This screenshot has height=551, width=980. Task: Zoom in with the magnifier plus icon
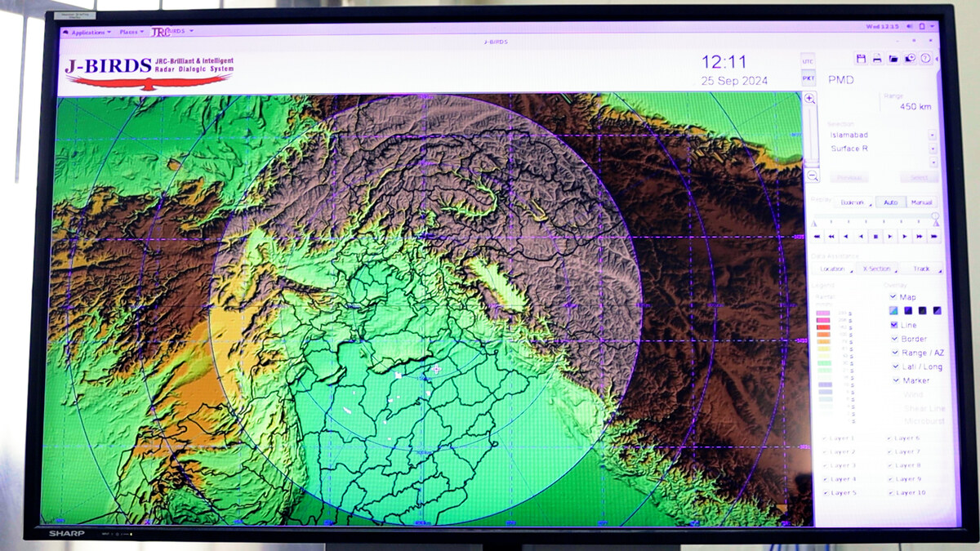point(809,98)
